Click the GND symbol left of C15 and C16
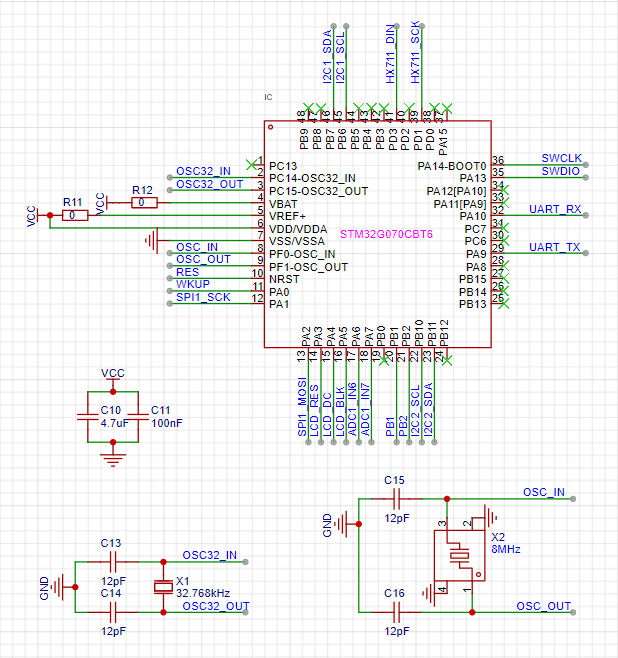 [342, 524]
